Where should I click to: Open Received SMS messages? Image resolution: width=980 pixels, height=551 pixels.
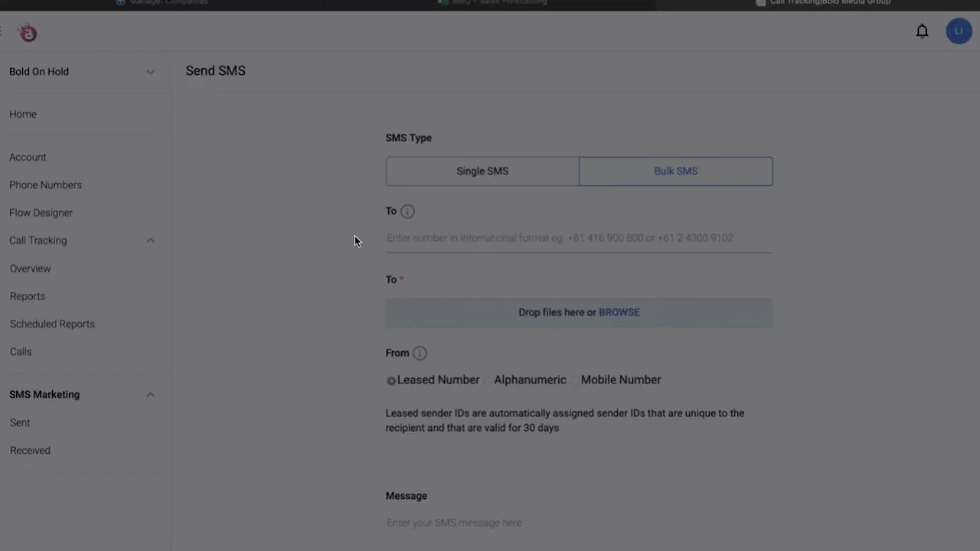pyautogui.click(x=30, y=451)
